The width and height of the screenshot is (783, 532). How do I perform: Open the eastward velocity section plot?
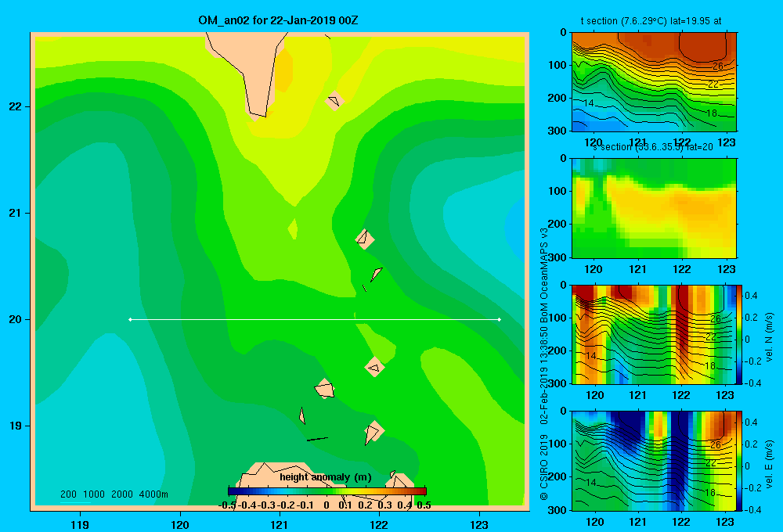point(654,461)
